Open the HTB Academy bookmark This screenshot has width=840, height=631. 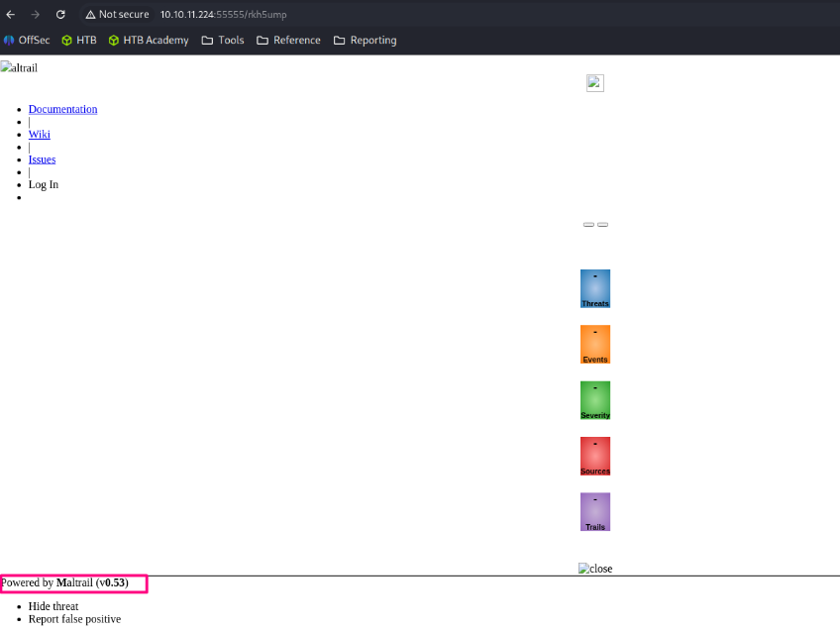149,41
